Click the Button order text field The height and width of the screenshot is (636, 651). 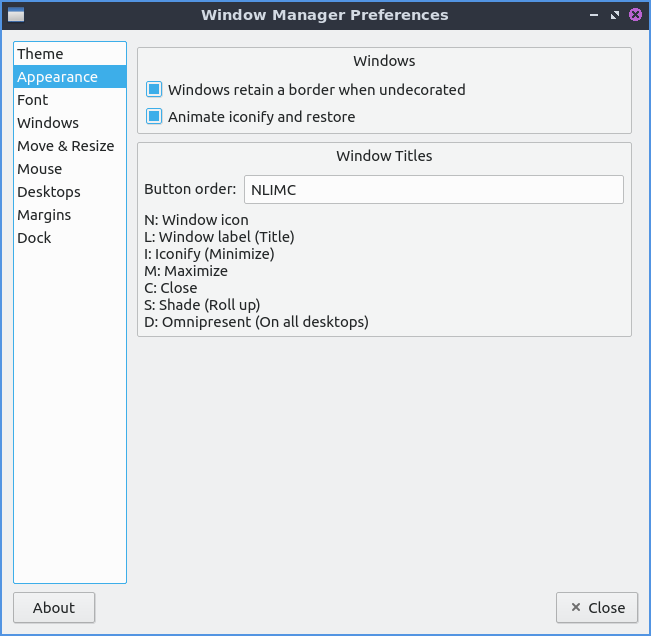tap(433, 190)
